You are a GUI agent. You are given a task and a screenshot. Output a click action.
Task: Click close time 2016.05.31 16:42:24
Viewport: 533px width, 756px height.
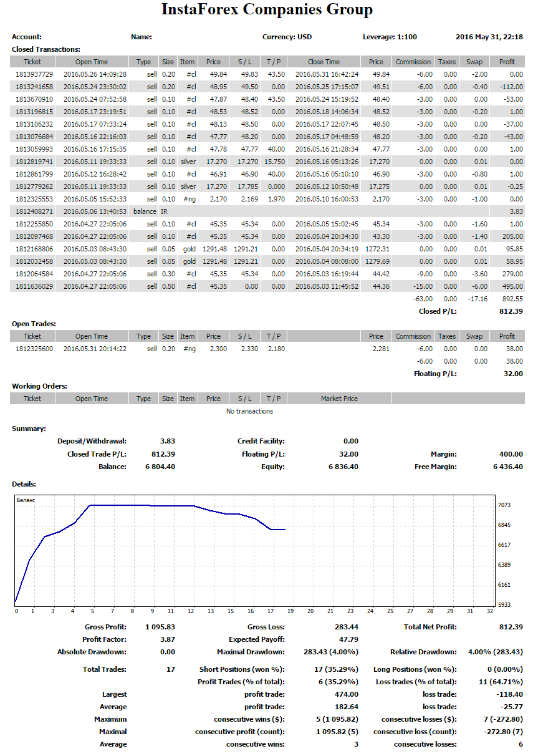(x=326, y=74)
